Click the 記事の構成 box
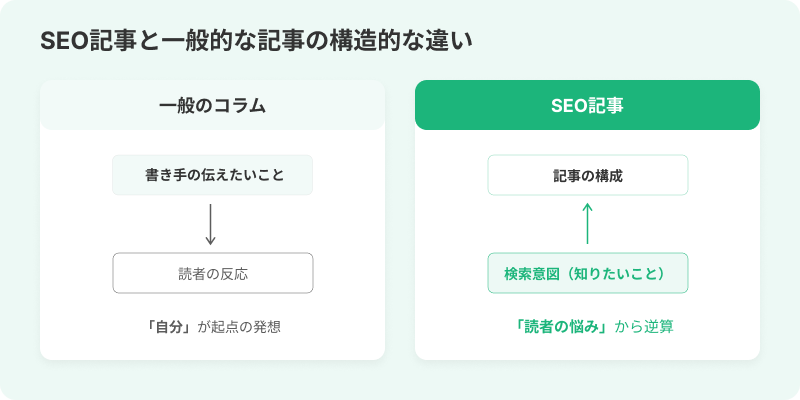Screen dimensions: 800x400 [x=587, y=175]
